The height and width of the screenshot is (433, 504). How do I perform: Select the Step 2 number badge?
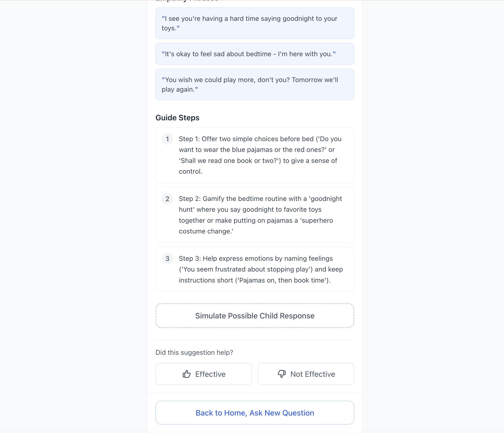(167, 199)
